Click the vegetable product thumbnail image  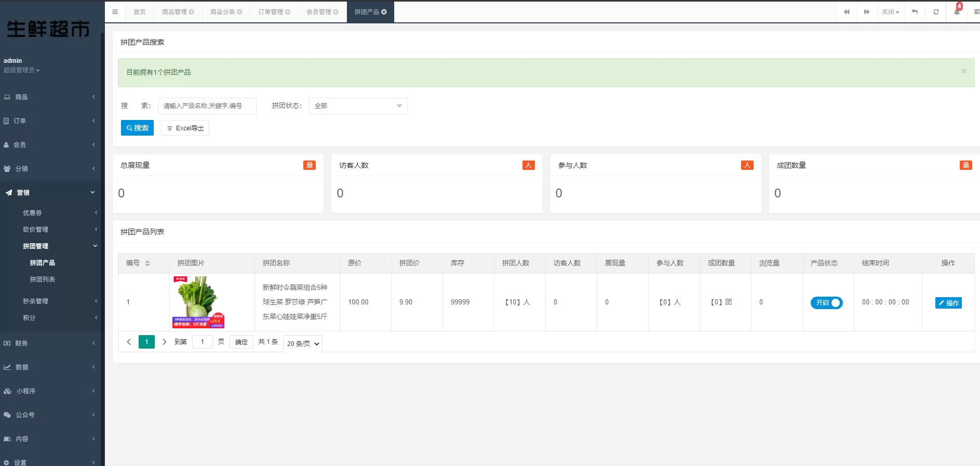click(198, 302)
